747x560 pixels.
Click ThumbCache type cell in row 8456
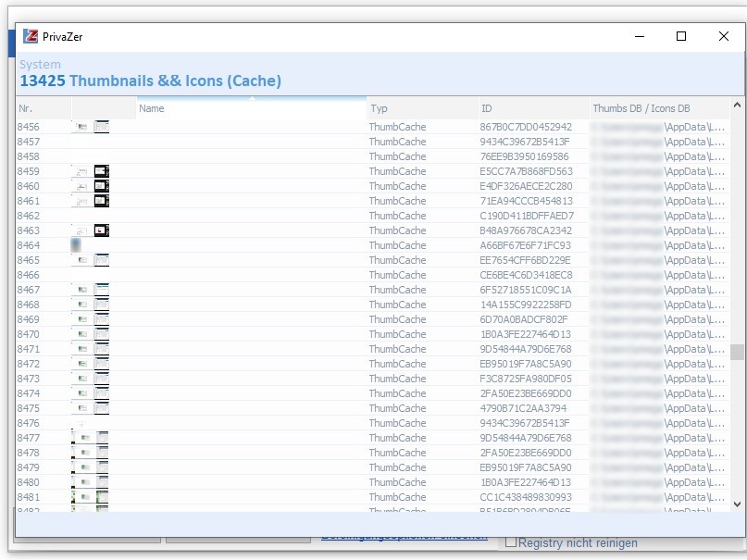397,127
